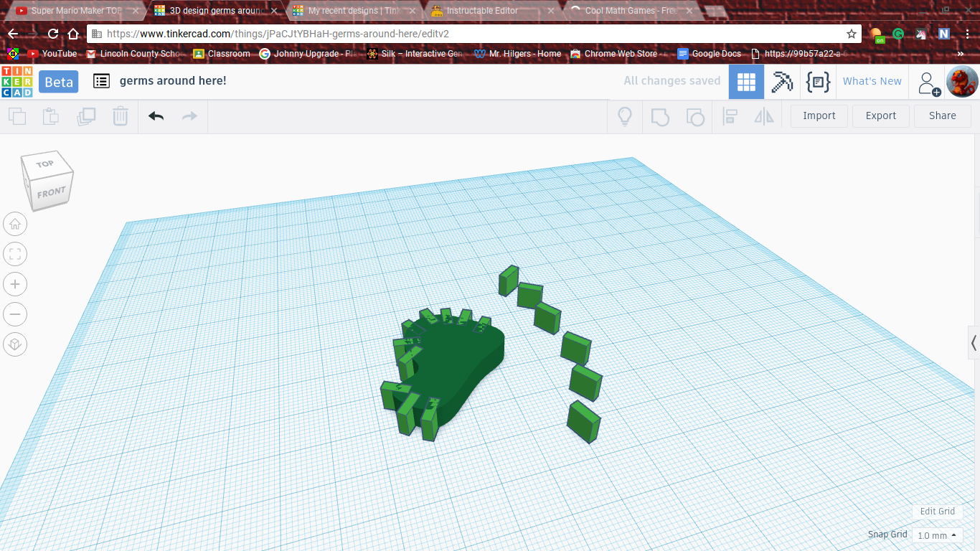Click the Grammarly extension icon
The height and width of the screenshot is (551, 980).
pyautogui.click(x=898, y=34)
